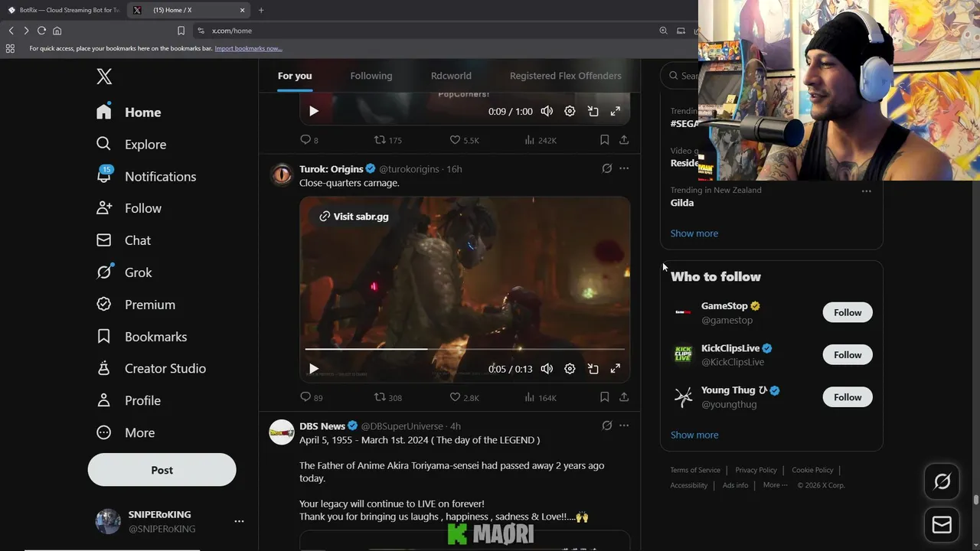The image size is (980, 551).
Task: Open Profile in the sidebar
Action: [x=129, y=401]
